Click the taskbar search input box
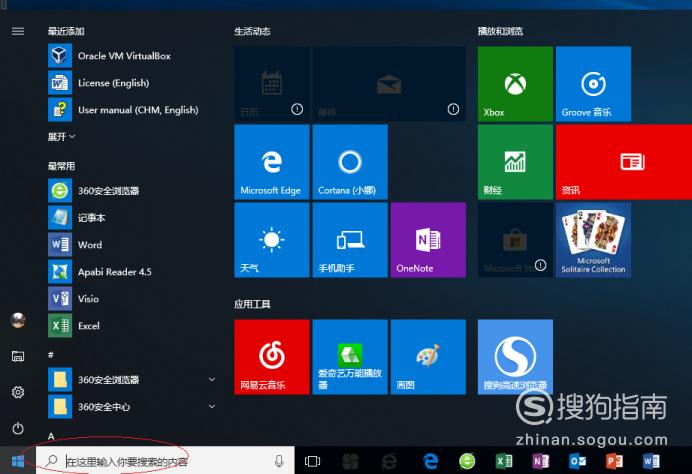Viewport: 692px width, 474px height. (165, 461)
